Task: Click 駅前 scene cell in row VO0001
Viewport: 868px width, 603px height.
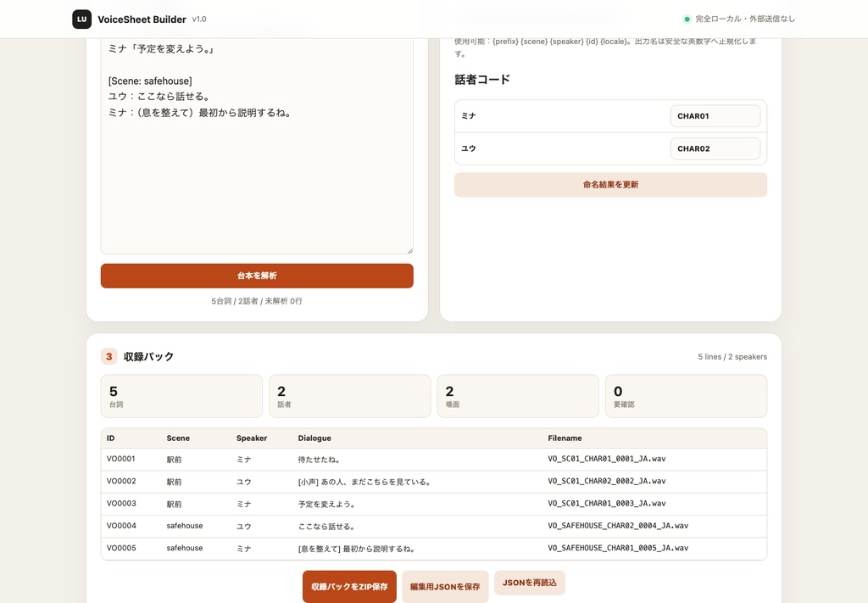Action: [174, 460]
